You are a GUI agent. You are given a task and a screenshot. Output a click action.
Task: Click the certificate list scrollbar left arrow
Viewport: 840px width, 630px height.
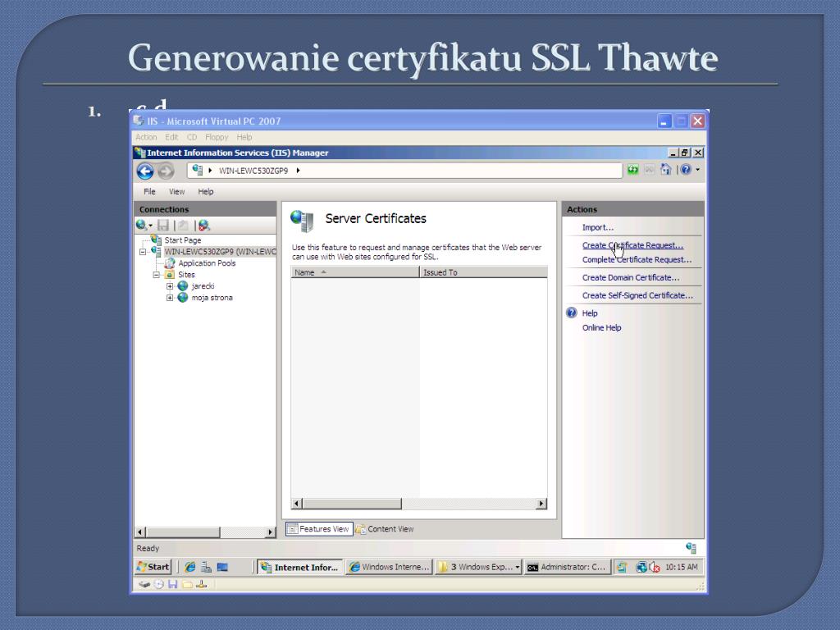pyautogui.click(x=297, y=504)
